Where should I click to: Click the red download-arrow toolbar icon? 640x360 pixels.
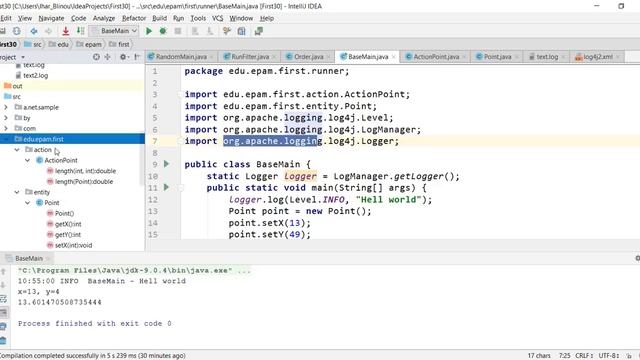tap(65, 31)
